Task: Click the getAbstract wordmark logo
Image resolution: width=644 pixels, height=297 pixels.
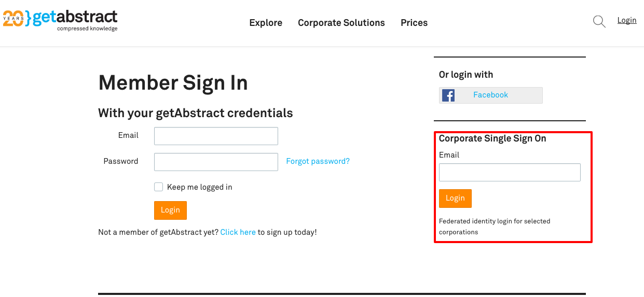Action: pos(75,19)
